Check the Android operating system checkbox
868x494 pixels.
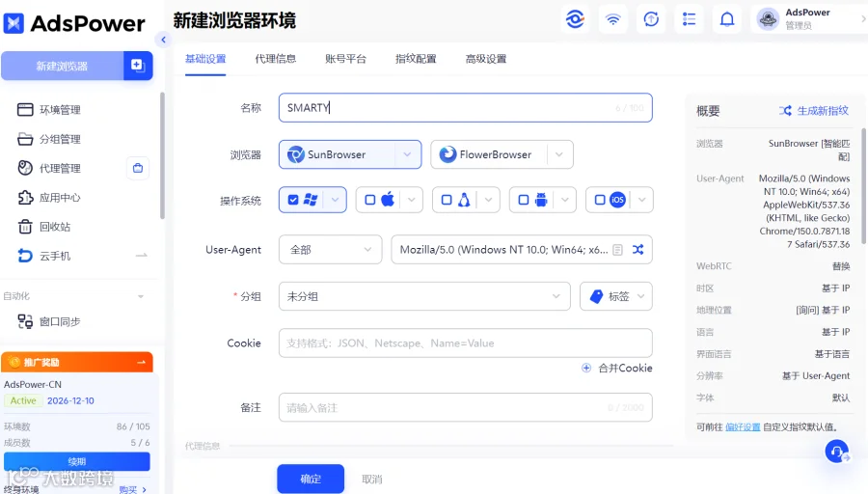tap(523, 200)
